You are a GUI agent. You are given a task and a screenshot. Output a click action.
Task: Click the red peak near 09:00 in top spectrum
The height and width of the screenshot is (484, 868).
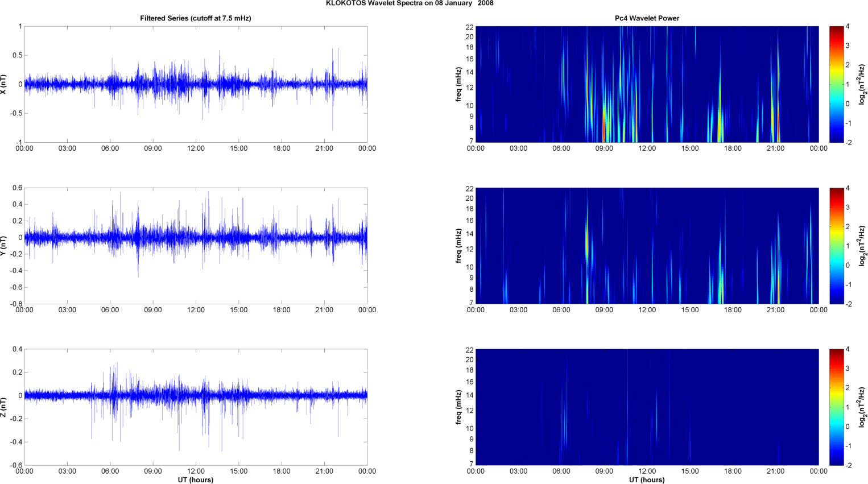pos(604,131)
